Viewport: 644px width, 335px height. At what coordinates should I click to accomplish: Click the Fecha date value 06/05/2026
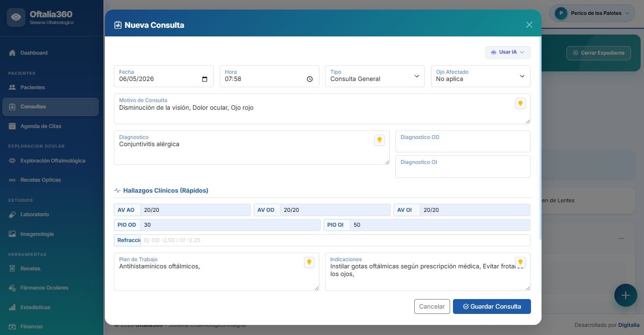point(136,79)
